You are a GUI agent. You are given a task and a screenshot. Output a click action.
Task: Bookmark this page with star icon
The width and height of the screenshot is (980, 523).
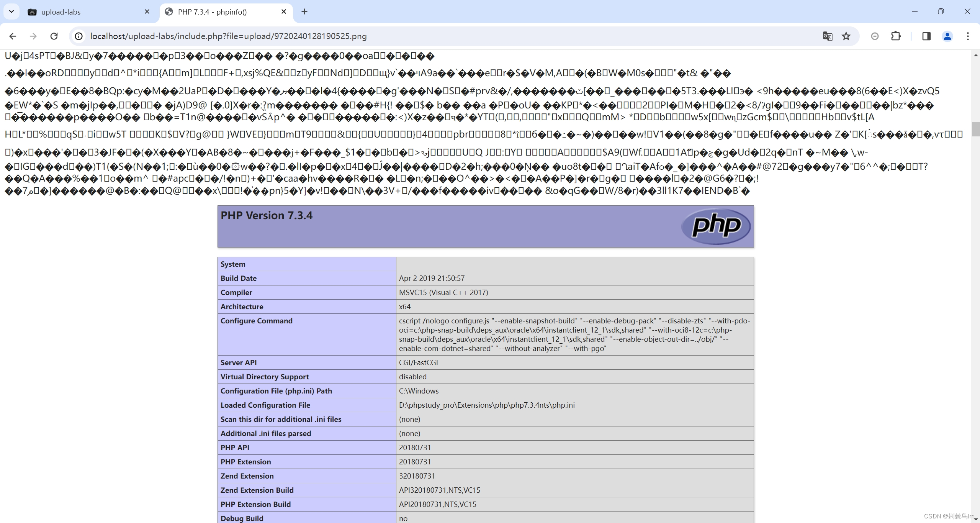coord(846,36)
